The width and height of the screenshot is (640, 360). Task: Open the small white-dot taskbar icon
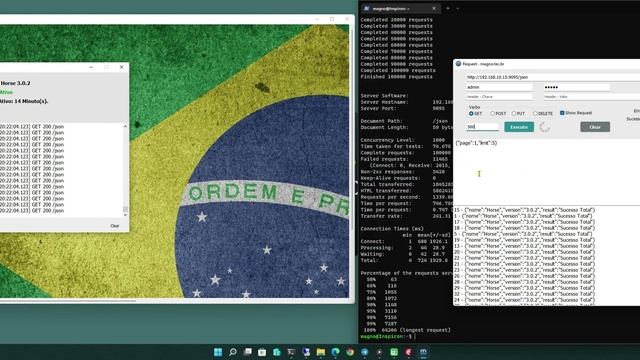(x=379, y=352)
